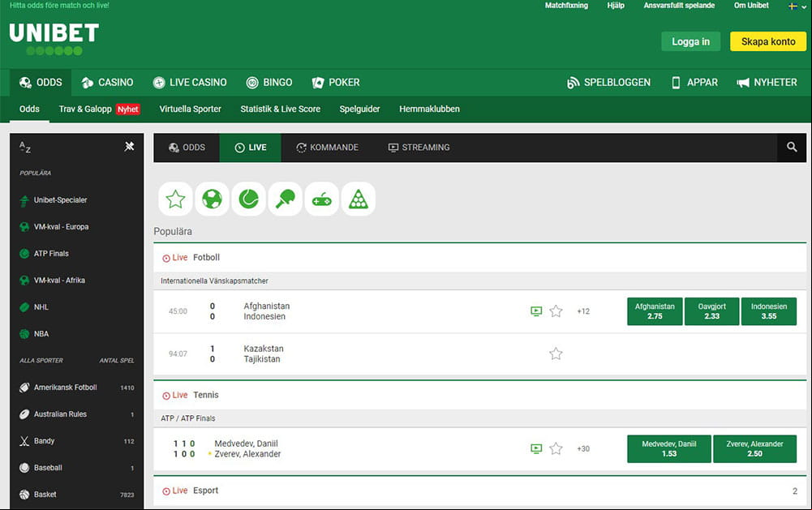812x510 pixels.
Task: Favorite the Kazakstan vs Tajikistan match
Action: [556, 354]
